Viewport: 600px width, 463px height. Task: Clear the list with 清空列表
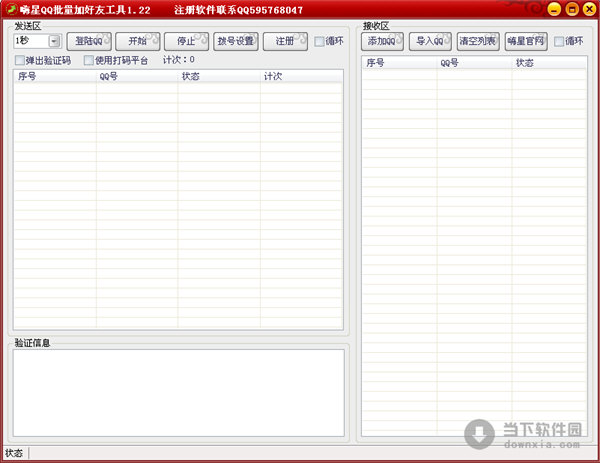478,41
